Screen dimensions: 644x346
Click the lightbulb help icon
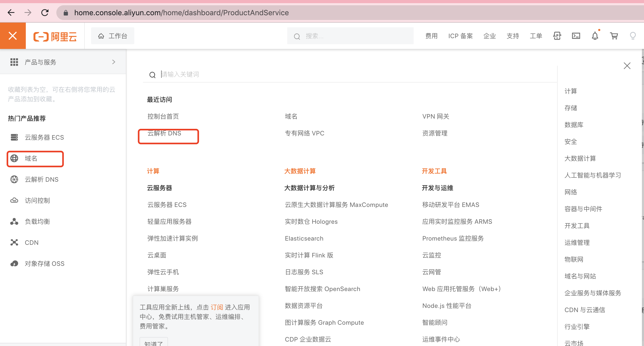(x=633, y=36)
